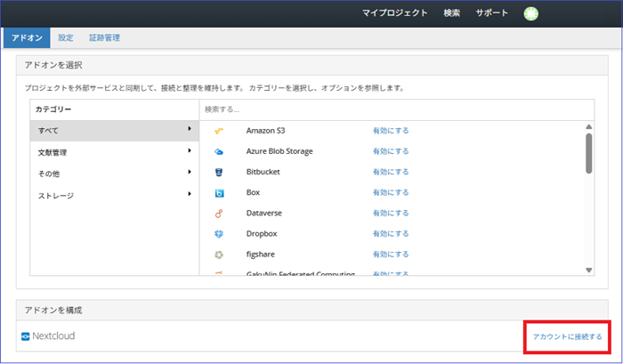
Task: Click アカウントに接続する for Nextcloud
Action: coord(567,336)
